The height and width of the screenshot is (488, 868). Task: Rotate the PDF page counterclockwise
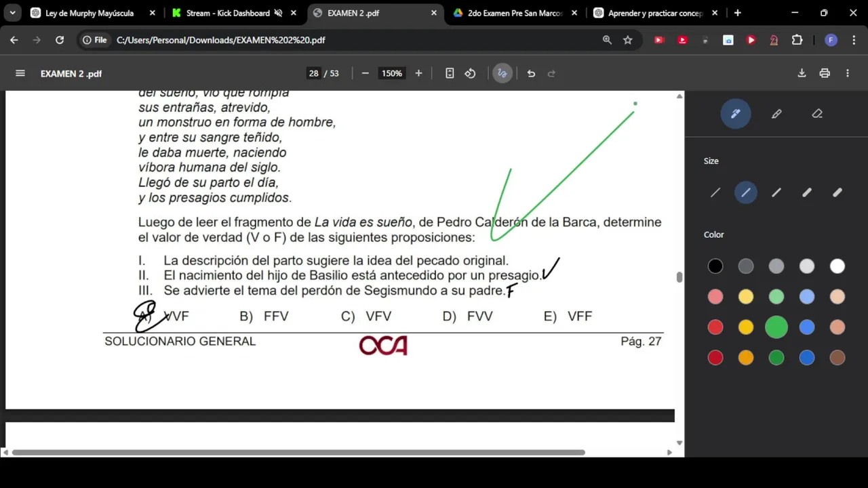pyautogui.click(x=470, y=73)
